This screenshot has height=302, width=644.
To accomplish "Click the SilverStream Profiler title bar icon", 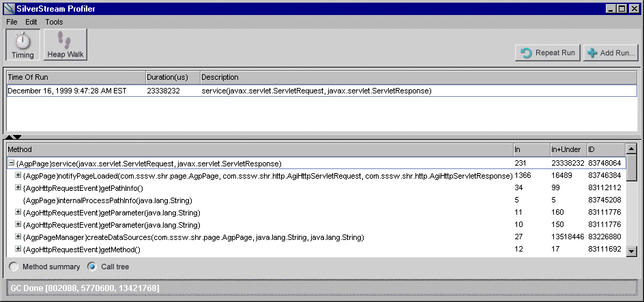I will pyautogui.click(x=9, y=8).
